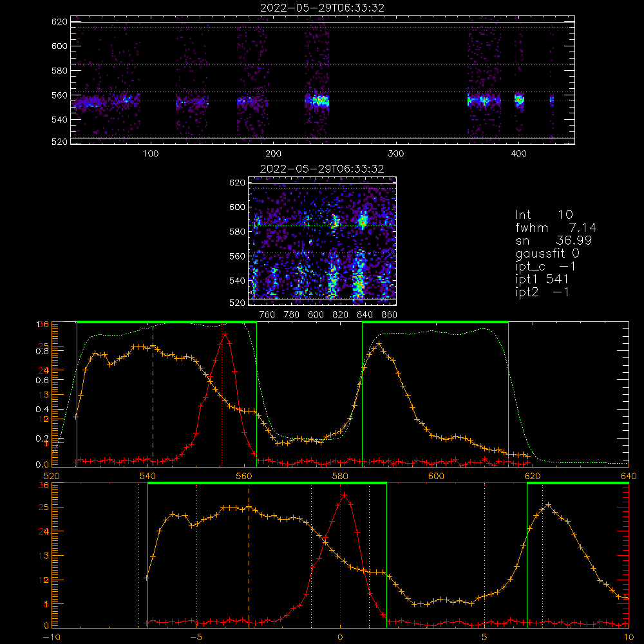Click the 'ipt2 -1' text
The height and width of the screenshot is (644, 644).
542,292
